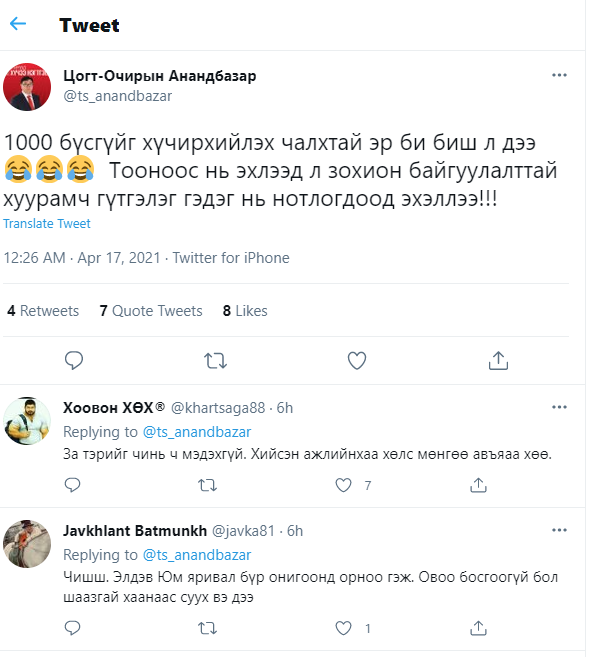Share the main tweet
590x659 pixels.
coord(498,360)
